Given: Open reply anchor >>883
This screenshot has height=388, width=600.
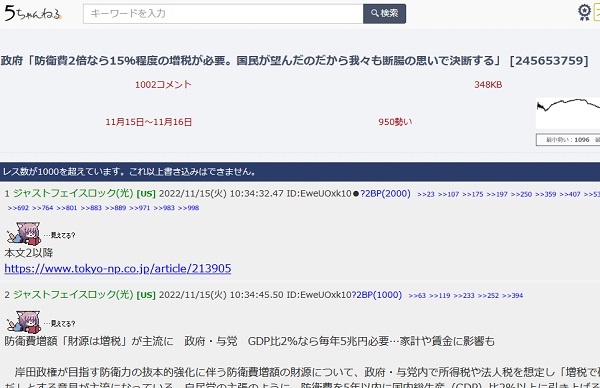Looking at the screenshot, I should pos(91,208).
